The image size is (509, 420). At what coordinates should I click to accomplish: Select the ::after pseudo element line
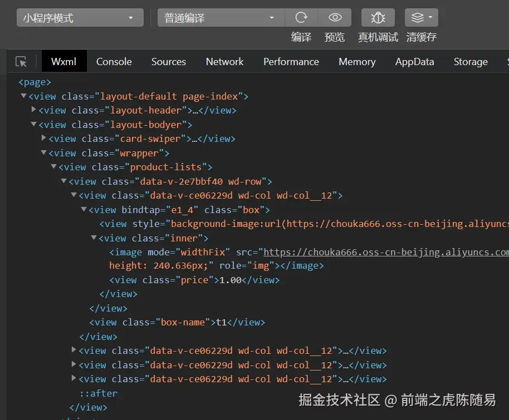coord(99,393)
